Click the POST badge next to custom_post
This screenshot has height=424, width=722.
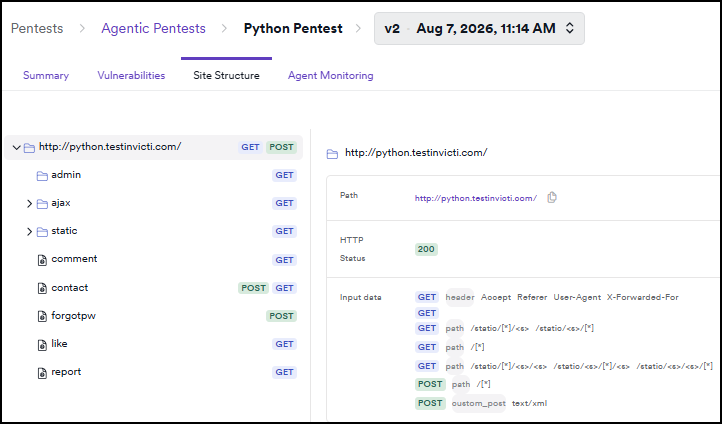(x=430, y=403)
